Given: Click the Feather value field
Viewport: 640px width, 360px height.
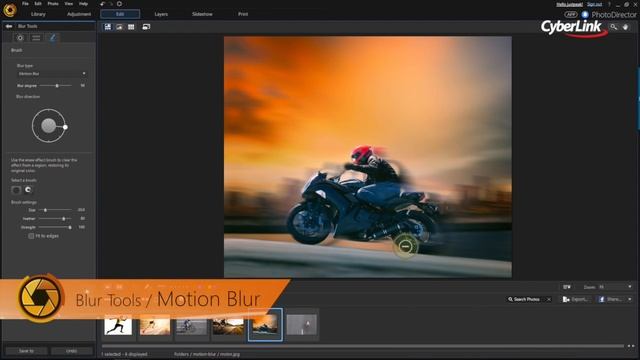Looking at the screenshot, I should pos(82,219).
